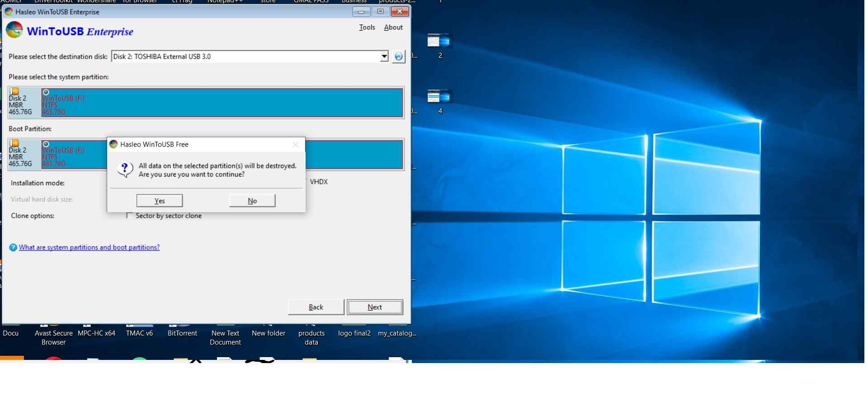Select Avast Secure Browser desktop shortcut
Image resolution: width=868 pixels, height=401 pixels.
tap(54, 336)
